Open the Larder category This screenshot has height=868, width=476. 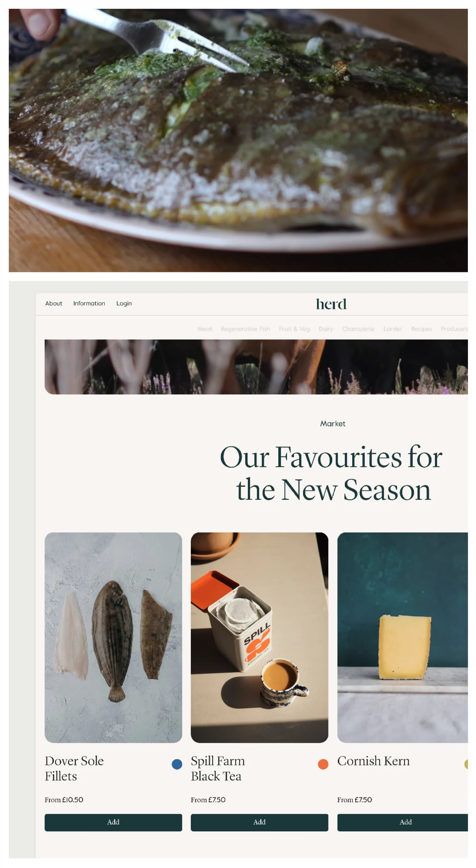click(393, 329)
